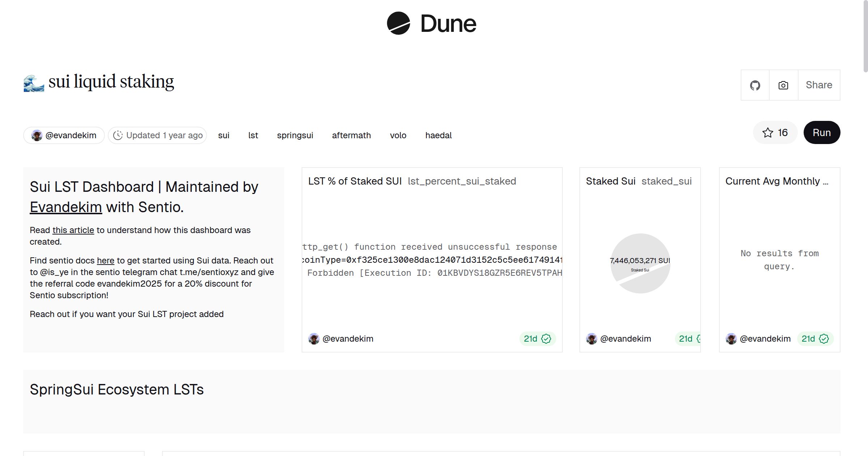The image size is (868, 456).
Task: Click the evandekim avatar in the Staked Sui panel
Action: pyautogui.click(x=592, y=339)
